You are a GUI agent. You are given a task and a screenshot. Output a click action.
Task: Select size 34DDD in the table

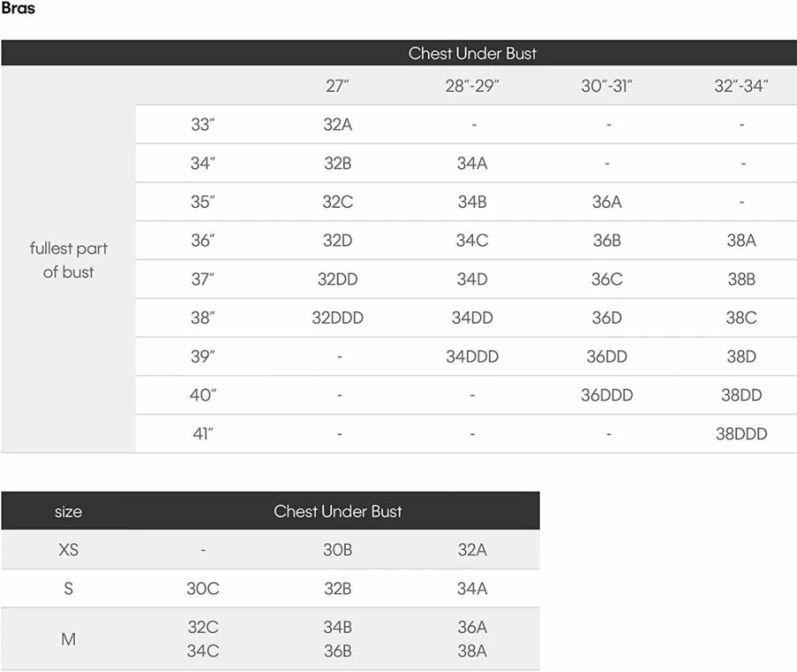click(x=472, y=356)
